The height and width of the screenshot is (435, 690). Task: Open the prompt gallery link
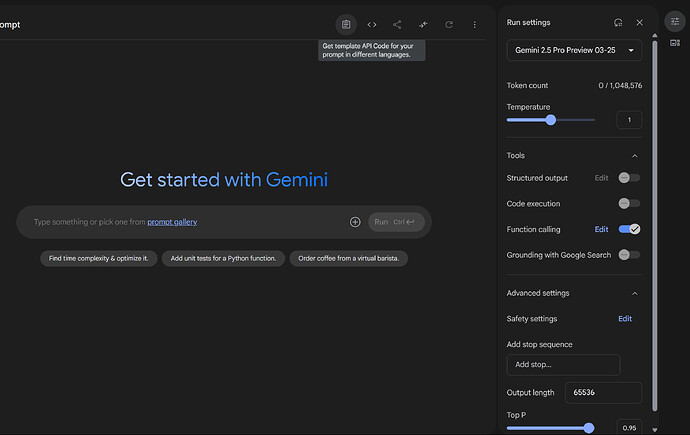172,222
